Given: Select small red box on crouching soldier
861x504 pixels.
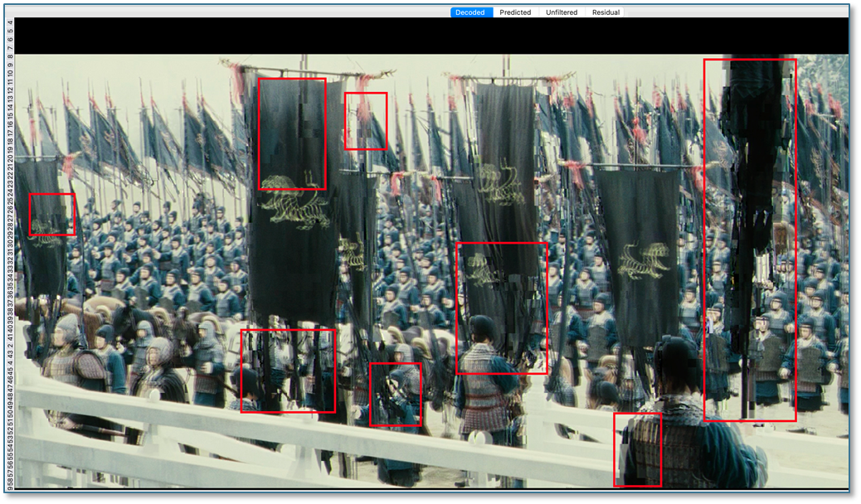Looking at the screenshot, I should pos(396,395).
